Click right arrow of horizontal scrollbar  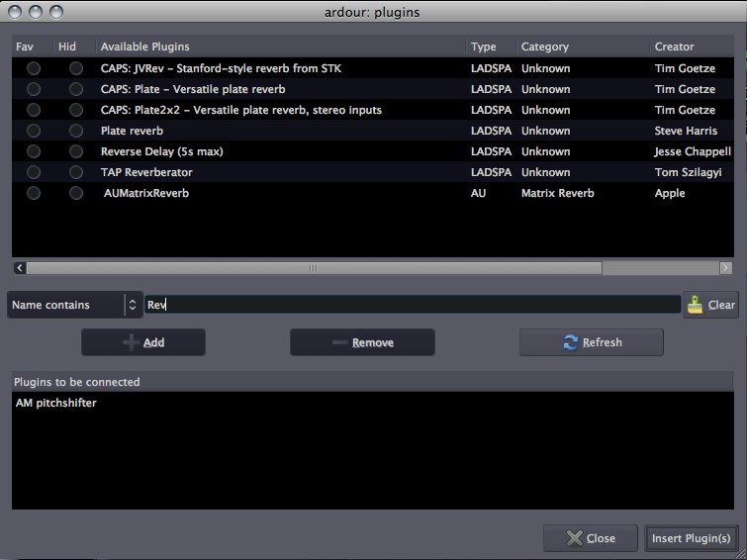pyautogui.click(x=726, y=268)
